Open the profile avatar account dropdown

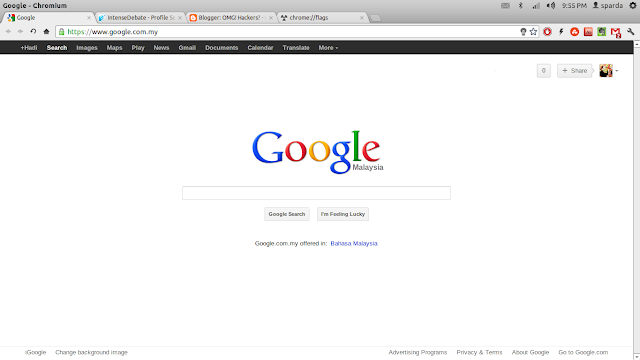(609, 71)
